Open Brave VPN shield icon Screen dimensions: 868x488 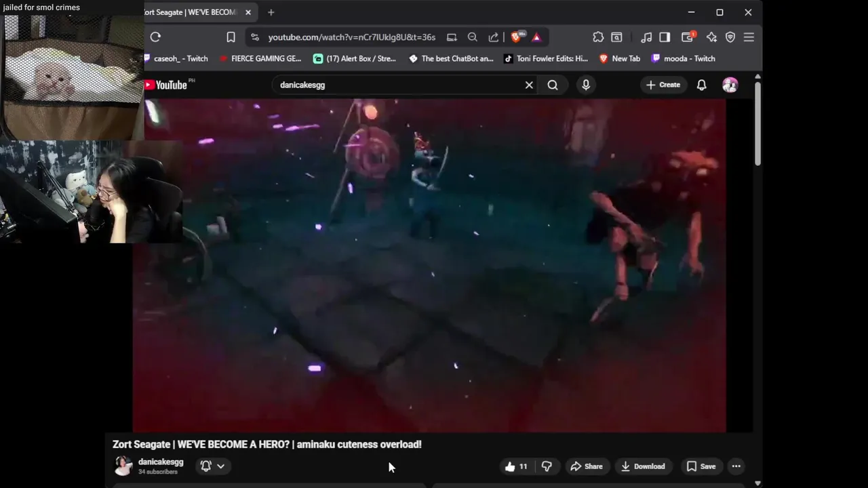point(730,37)
